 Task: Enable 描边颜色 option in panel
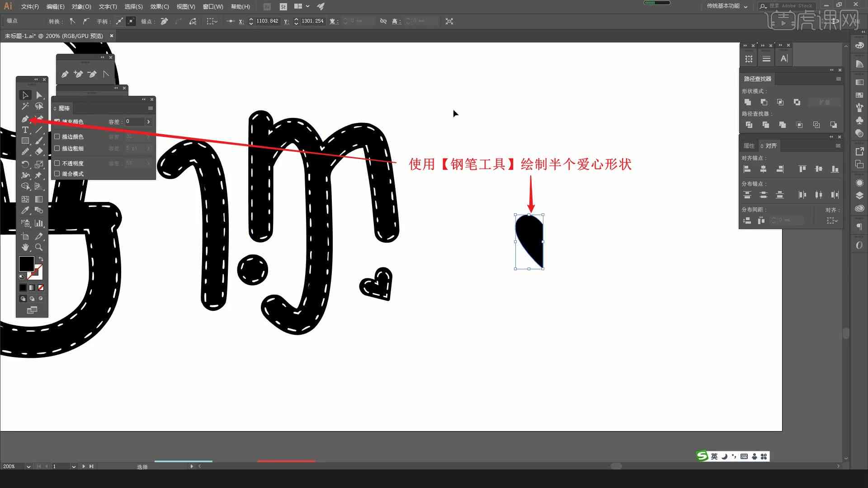click(57, 136)
